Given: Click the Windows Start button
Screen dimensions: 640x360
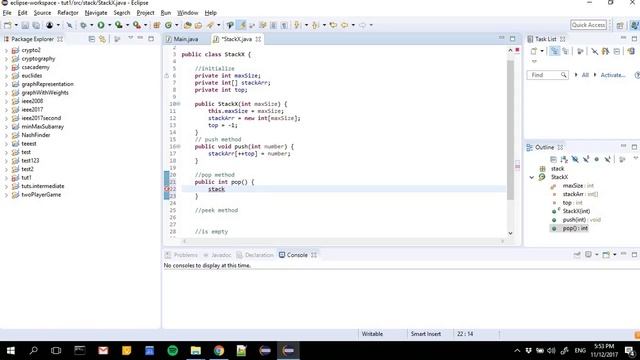Looking at the screenshot, I should tap(11, 350).
